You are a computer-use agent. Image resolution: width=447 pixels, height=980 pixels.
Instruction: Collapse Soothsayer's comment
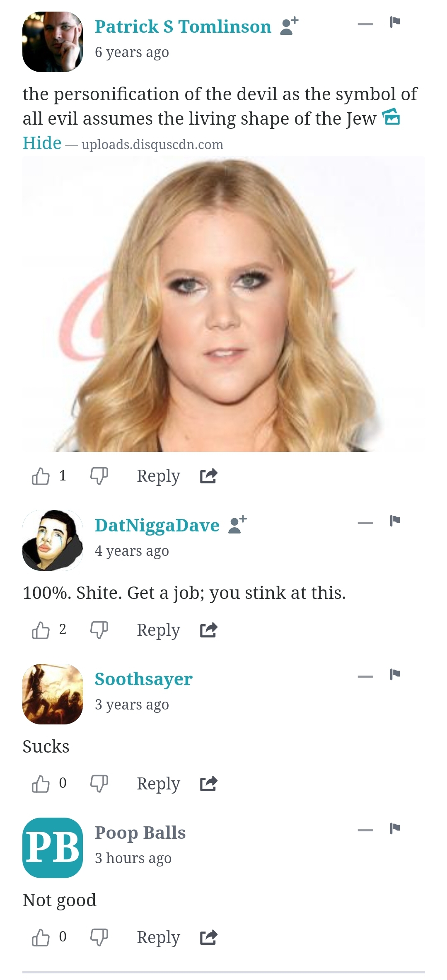tap(365, 677)
